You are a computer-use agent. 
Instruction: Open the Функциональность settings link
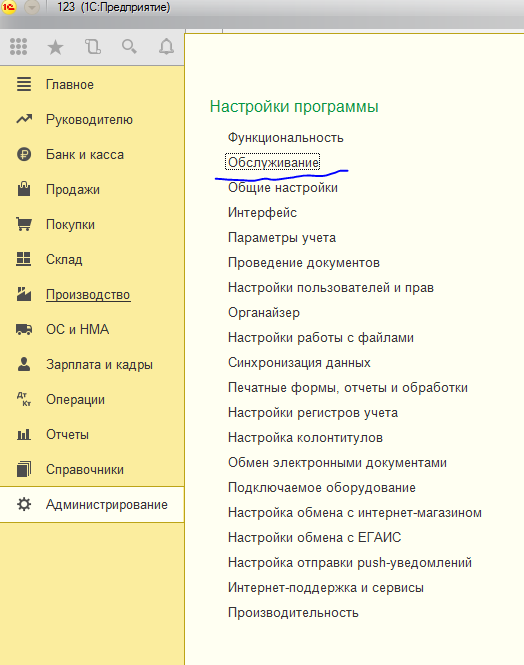286,137
